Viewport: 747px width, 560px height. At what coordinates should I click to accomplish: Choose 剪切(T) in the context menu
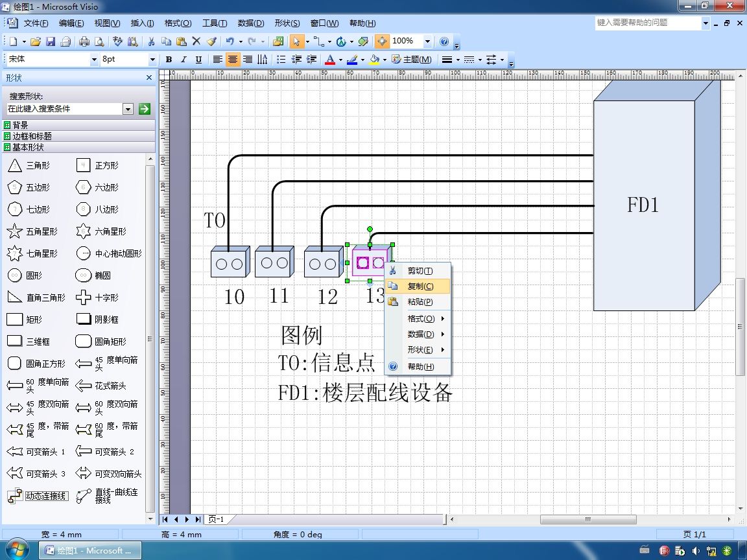418,271
